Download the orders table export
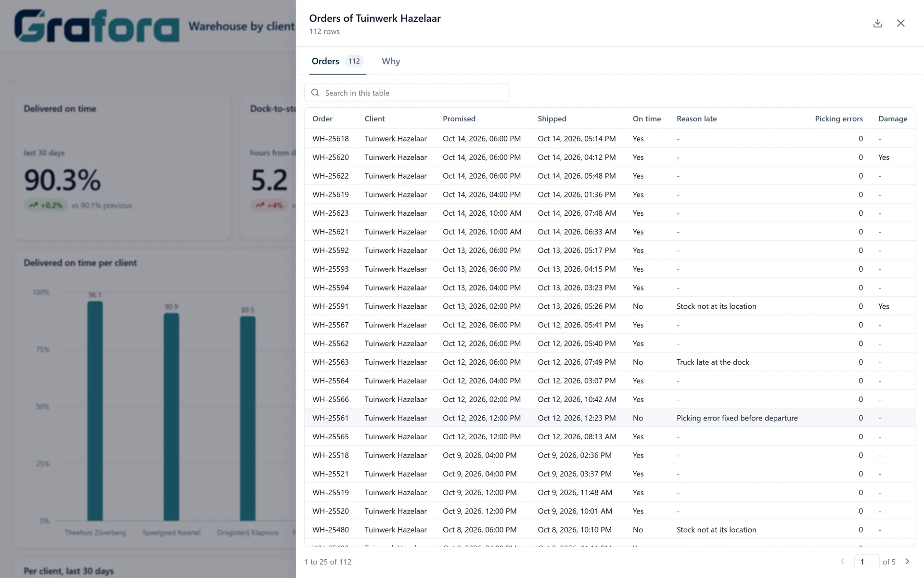 (x=878, y=23)
